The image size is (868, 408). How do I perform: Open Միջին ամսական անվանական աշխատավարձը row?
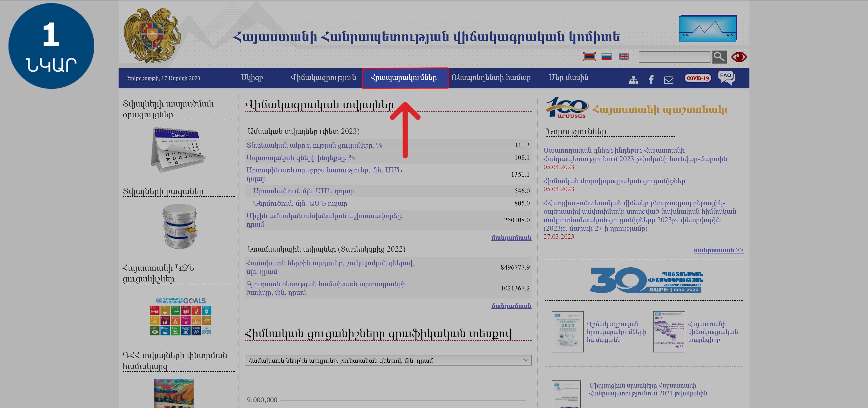pos(388,220)
